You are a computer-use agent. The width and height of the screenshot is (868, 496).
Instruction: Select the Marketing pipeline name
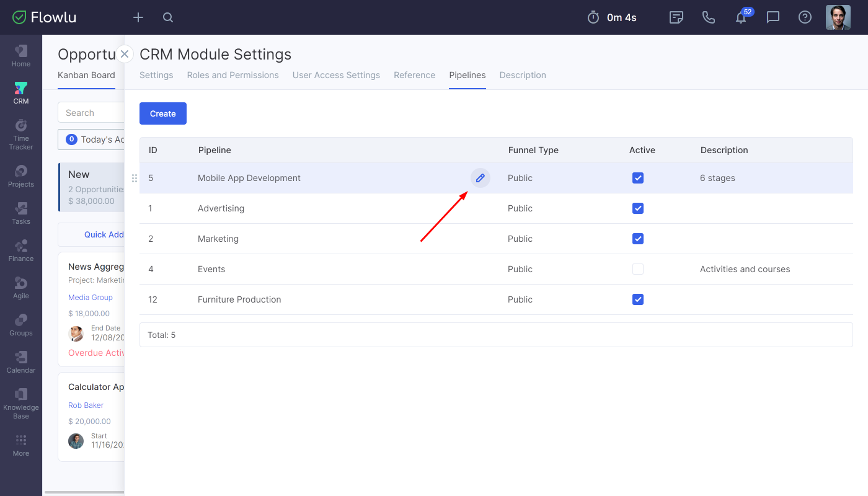pos(218,239)
